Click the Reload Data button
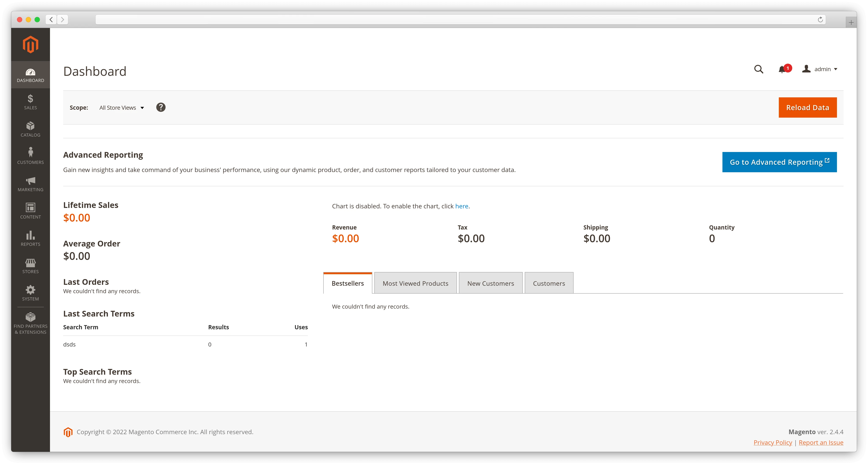This screenshot has height=463, width=868. point(807,107)
